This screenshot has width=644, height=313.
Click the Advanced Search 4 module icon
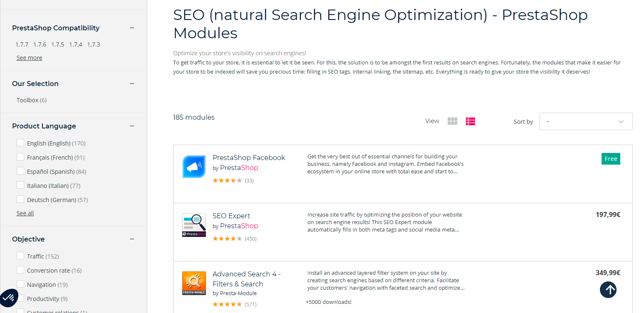(194, 283)
